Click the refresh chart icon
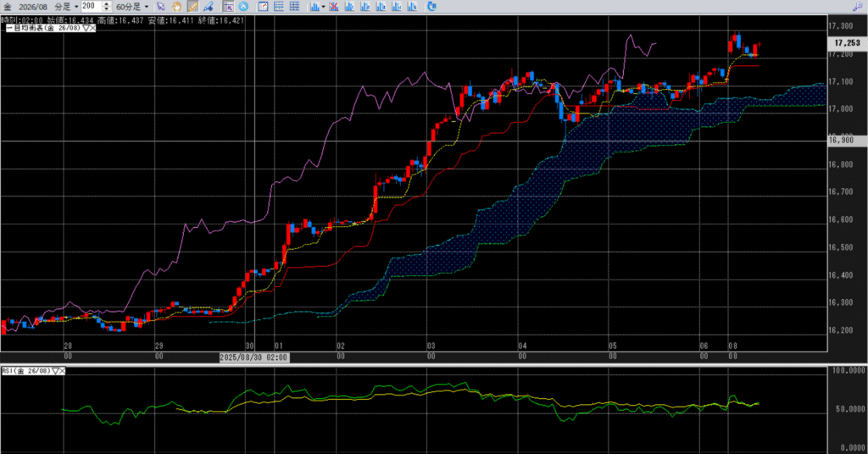The width and height of the screenshot is (868, 454). coord(431,7)
